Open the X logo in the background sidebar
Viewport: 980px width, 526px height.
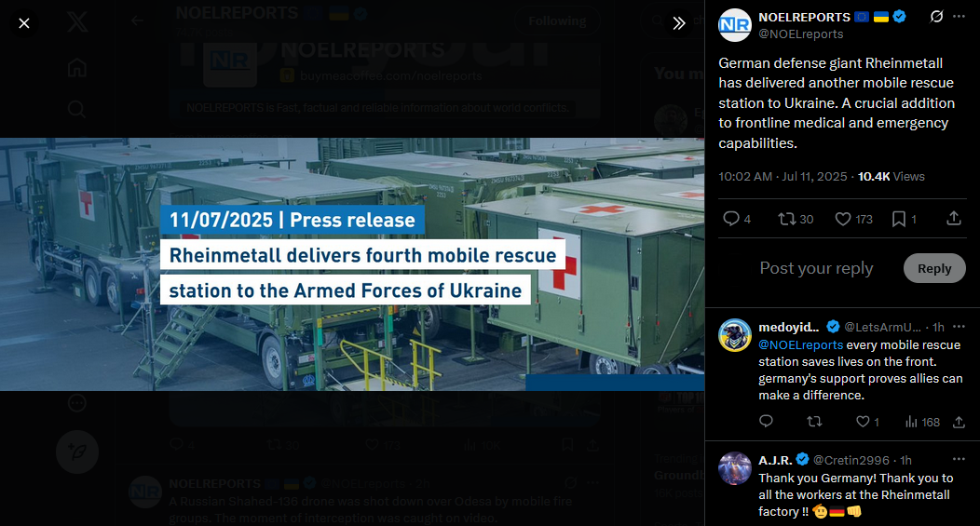point(77,22)
